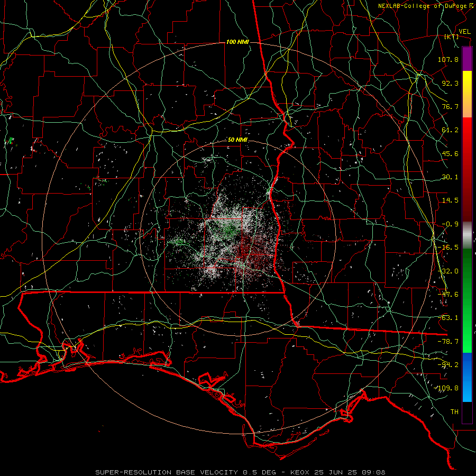Click the green segment of the velocity scale
476x476 pixels.
tap(467, 300)
